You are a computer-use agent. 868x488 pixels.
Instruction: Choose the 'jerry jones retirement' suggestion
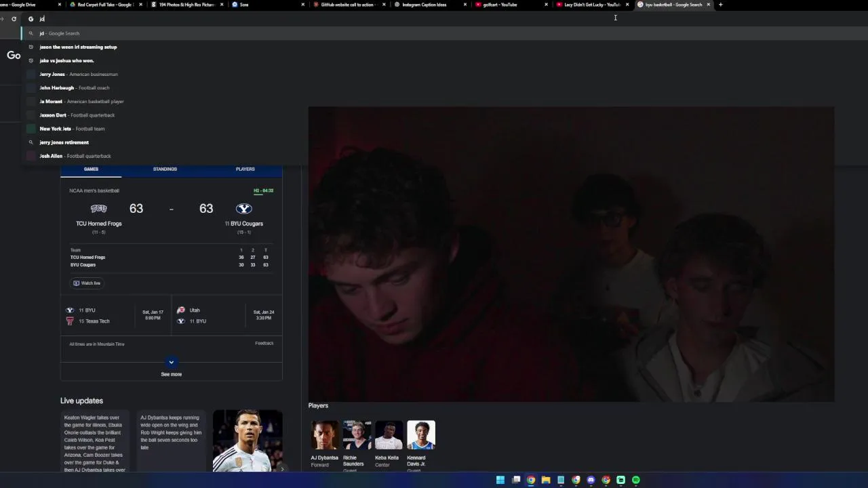coord(444,142)
